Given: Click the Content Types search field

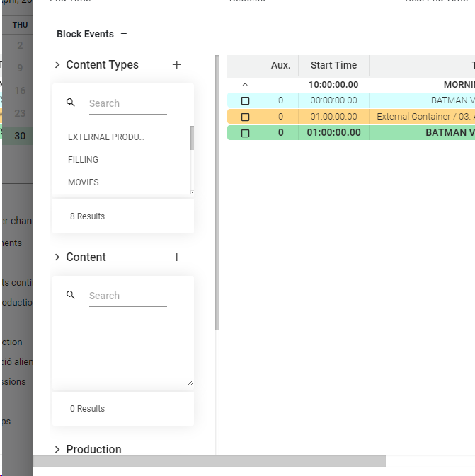Looking at the screenshot, I should pos(127,103).
